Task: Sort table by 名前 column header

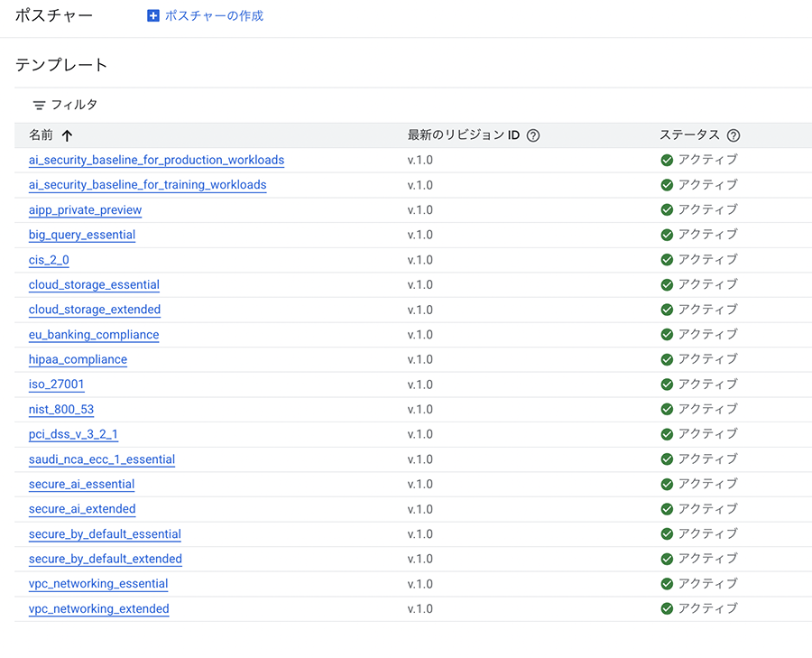Action: click(41, 135)
